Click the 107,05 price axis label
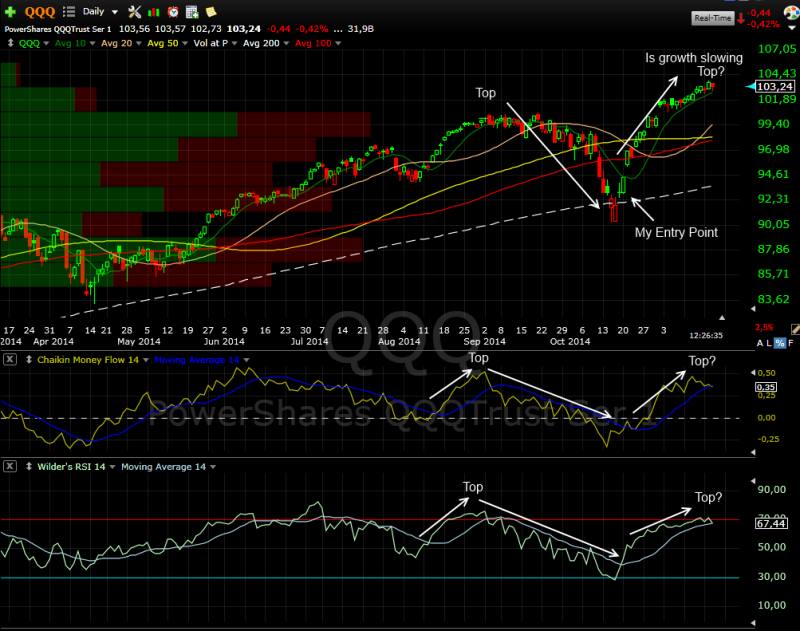 777,49
